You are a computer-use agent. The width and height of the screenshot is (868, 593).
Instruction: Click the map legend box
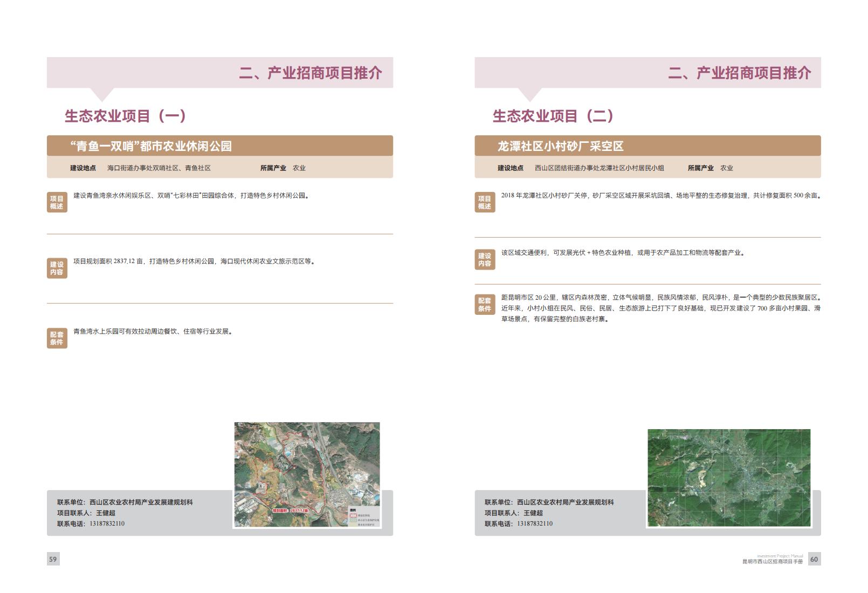coord(364,516)
